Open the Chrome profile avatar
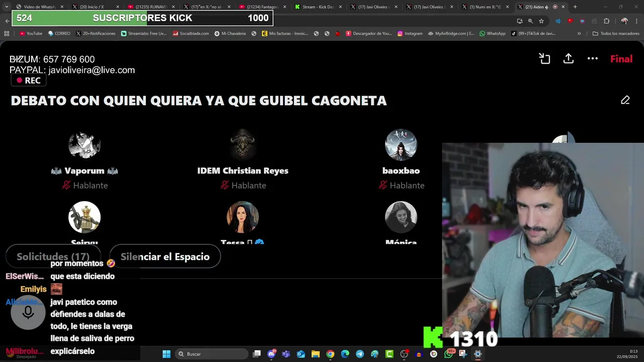 click(x=624, y=21)
